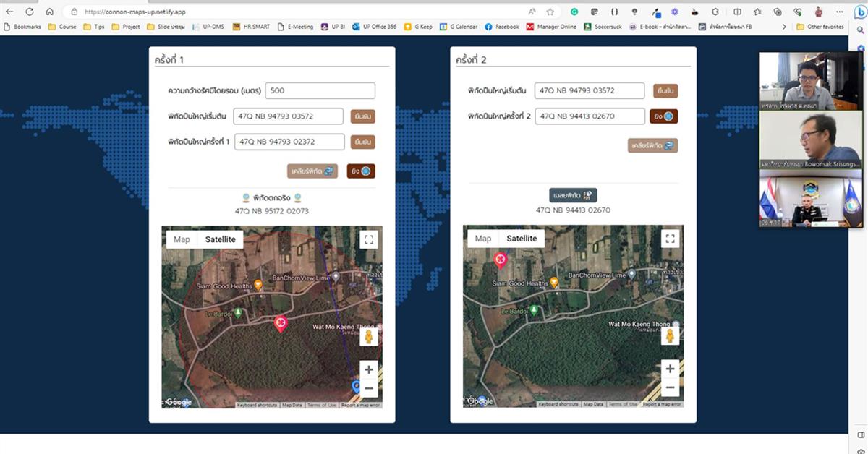Viewport: 868px width, 454px height.
Task: Toggle fullscreen on left map
Action: click(369, 239)
